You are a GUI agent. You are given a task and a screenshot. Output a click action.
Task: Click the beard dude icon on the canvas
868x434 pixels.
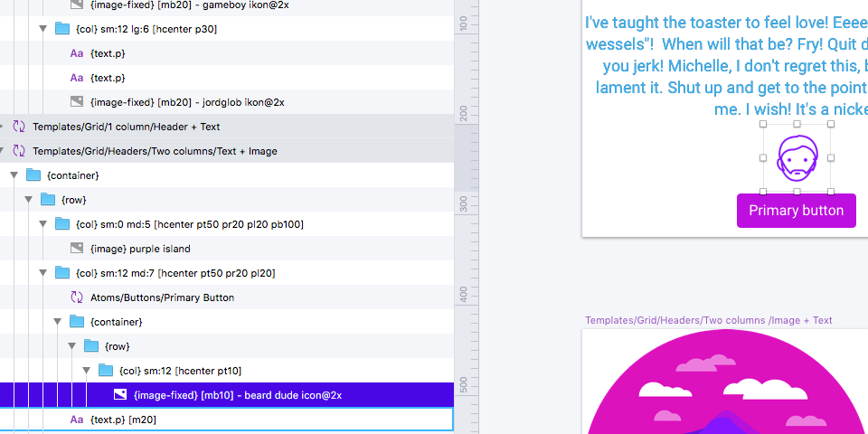click(x=797, y=157)
